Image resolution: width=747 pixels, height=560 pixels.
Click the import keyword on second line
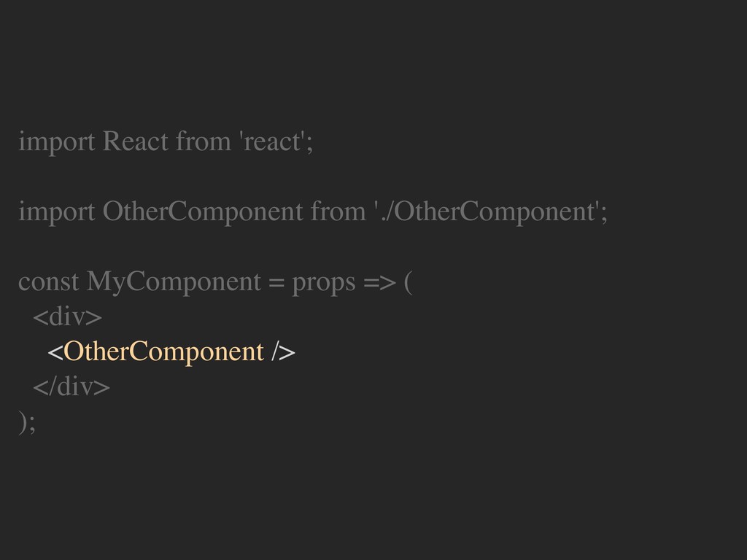pos(57,212)
